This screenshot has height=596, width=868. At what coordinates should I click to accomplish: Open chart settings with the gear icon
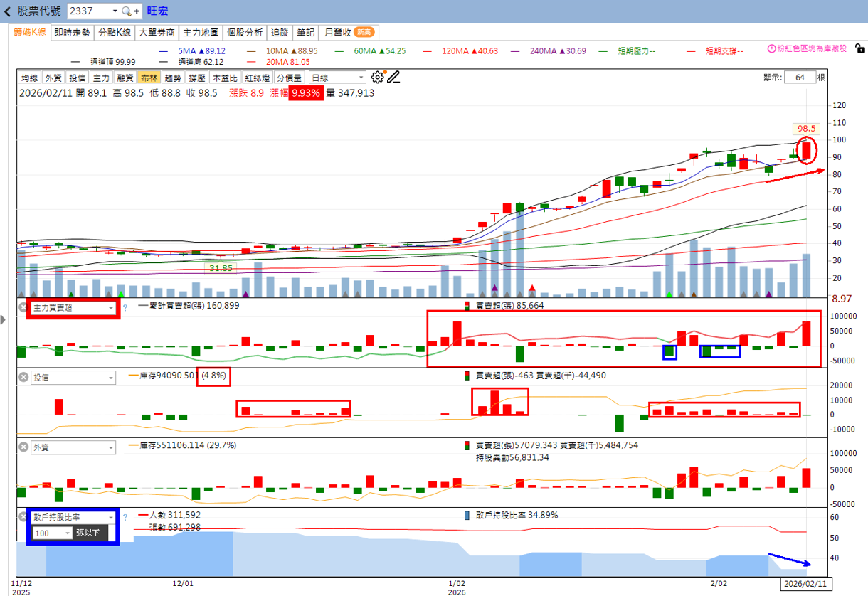[377, 77]
